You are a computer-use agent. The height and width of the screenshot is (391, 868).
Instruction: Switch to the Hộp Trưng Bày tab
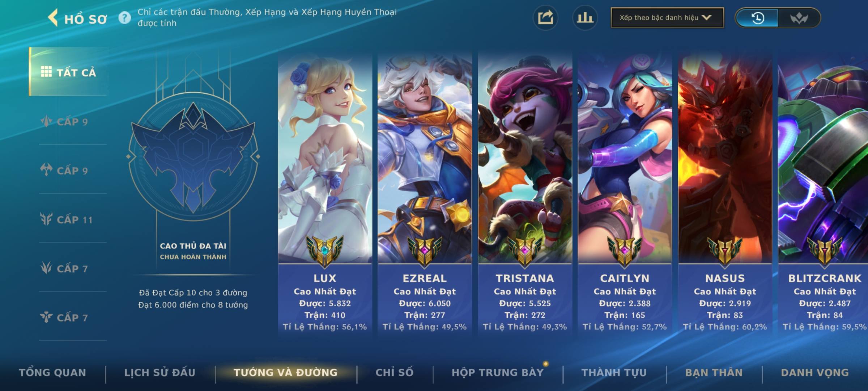point(498,373)
